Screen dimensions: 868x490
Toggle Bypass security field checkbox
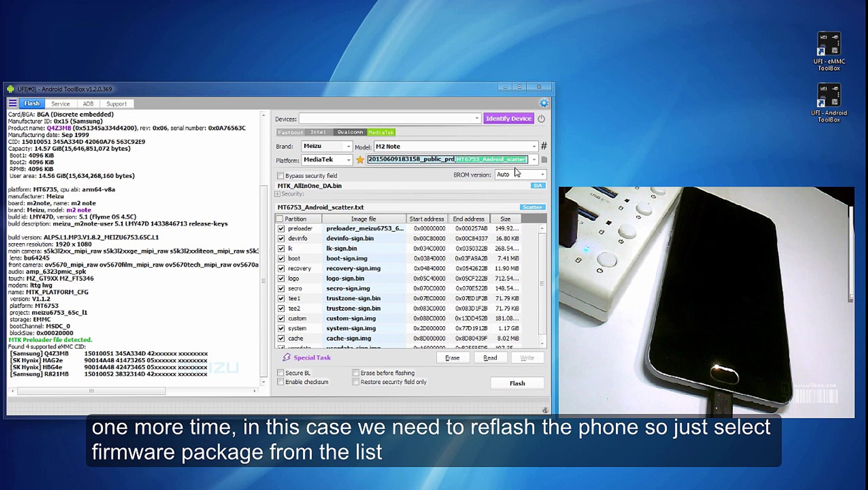point(280,176)
